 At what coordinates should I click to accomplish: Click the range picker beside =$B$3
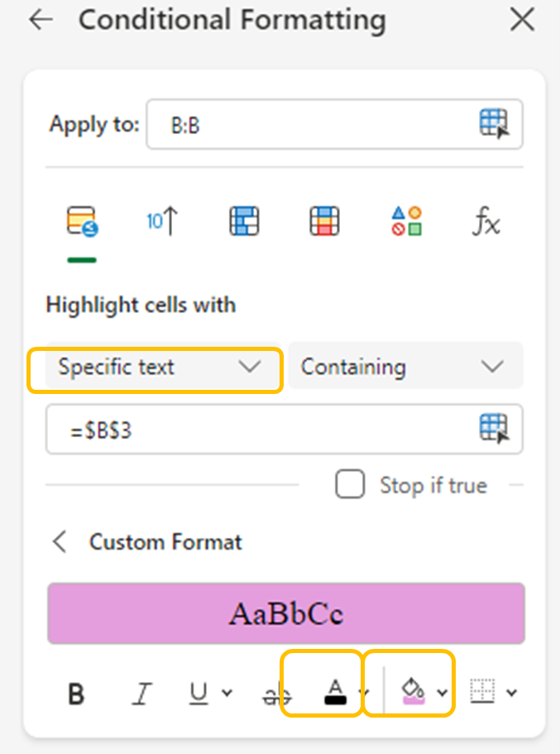[493, 429]
